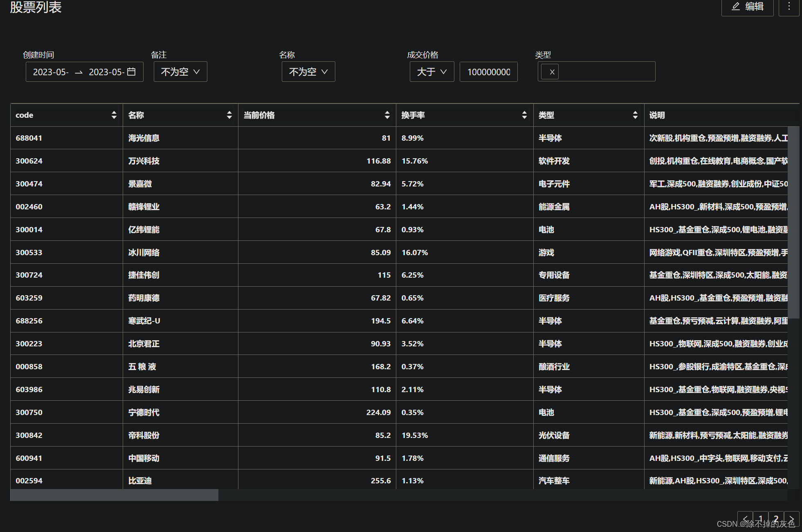Remove the tag with x in 类型 filter
802x532 pixels.
click(x=552, y=72)
